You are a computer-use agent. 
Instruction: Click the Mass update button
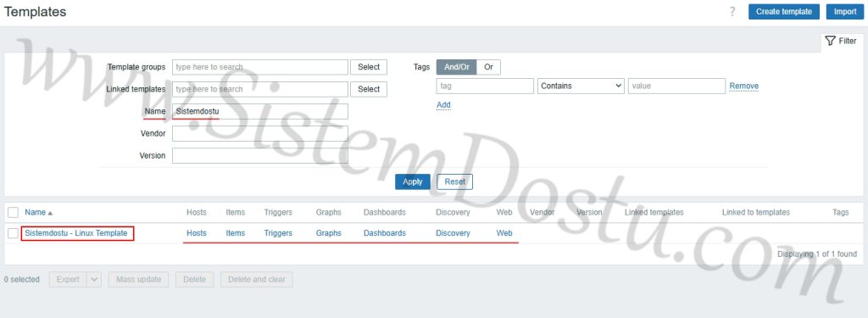pos(138,280)
